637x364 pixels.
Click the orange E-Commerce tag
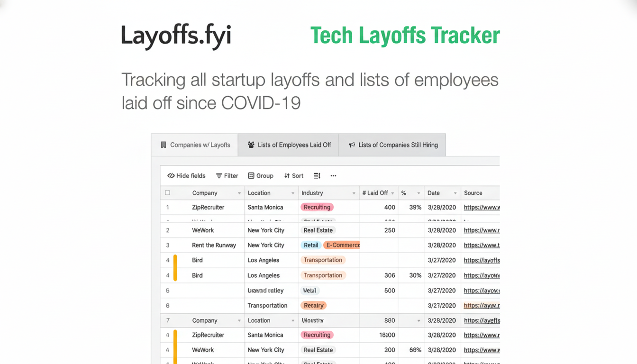342,245
